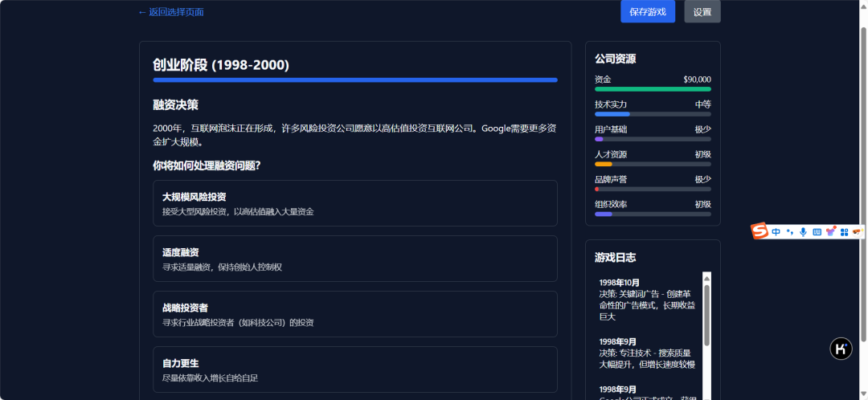Choose the 适度融资 option
Image resolution: width=868 pixels, height=400 pixels.
point(355,259)
